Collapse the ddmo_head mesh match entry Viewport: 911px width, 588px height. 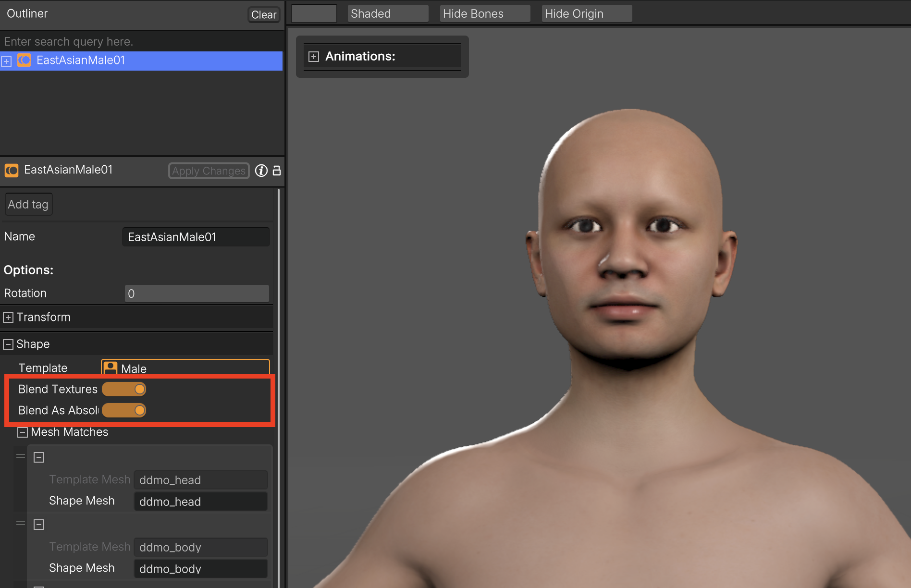click(39, 457)
